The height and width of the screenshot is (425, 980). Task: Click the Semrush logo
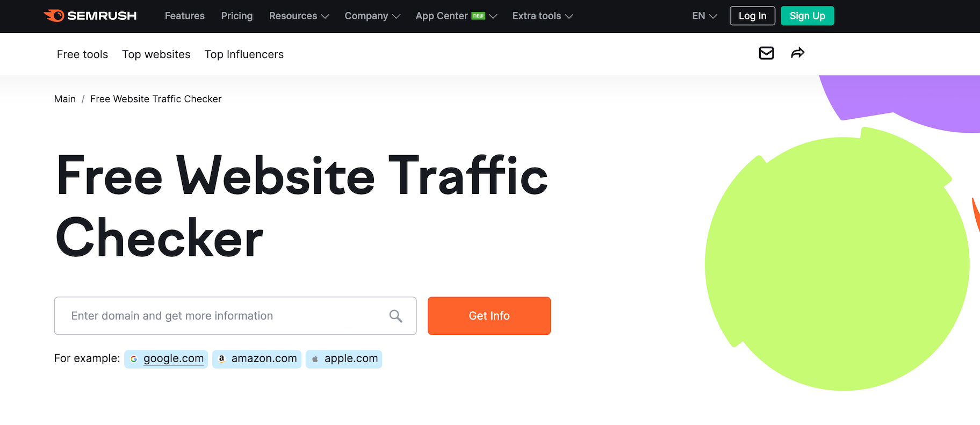coord(90,16)
